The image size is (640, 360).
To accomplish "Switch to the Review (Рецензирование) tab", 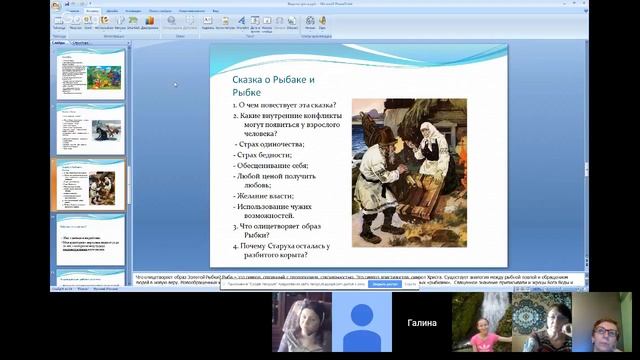I will [192, 11].
